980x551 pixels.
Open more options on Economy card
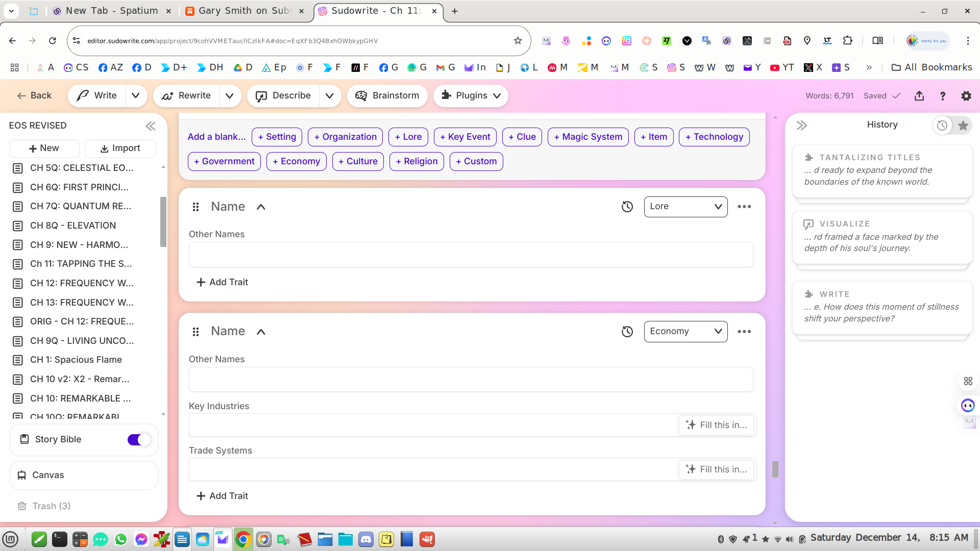(x=744, y=332)
